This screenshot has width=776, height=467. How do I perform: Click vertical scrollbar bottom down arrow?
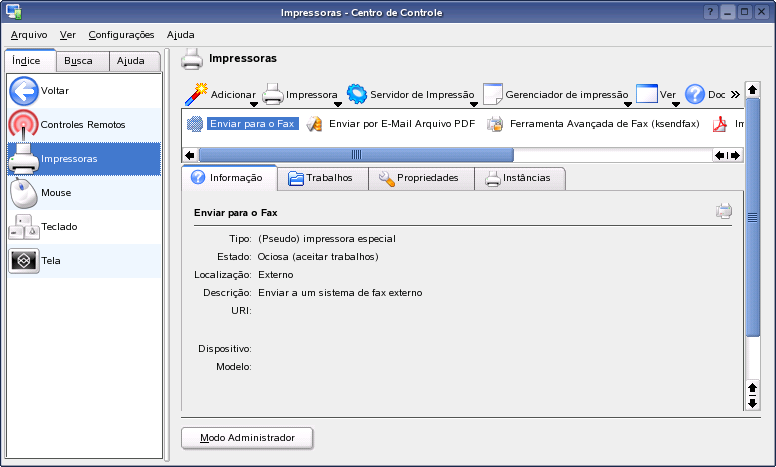[x=752, y=404]
